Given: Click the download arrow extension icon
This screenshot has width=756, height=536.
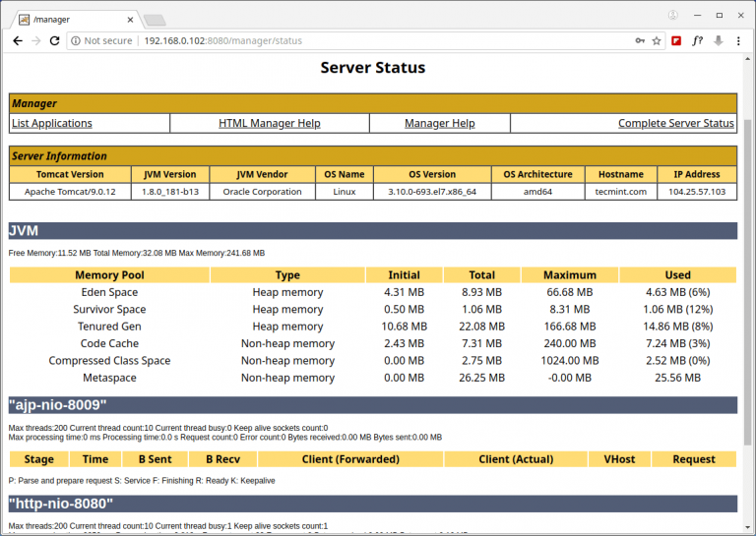Looking at the screenshot, I should 719,41.
